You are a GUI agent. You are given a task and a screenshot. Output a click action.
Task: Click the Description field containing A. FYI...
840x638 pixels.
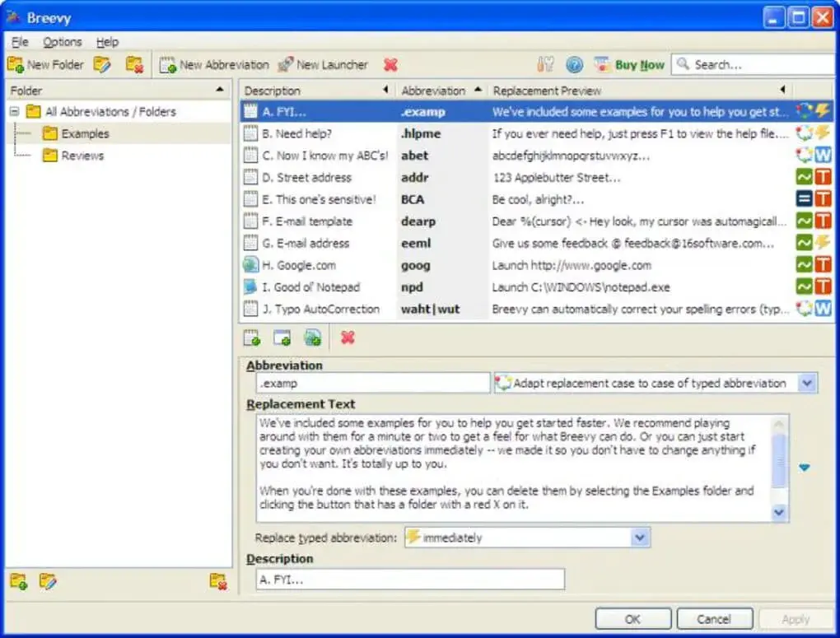(x=410, y=579)
